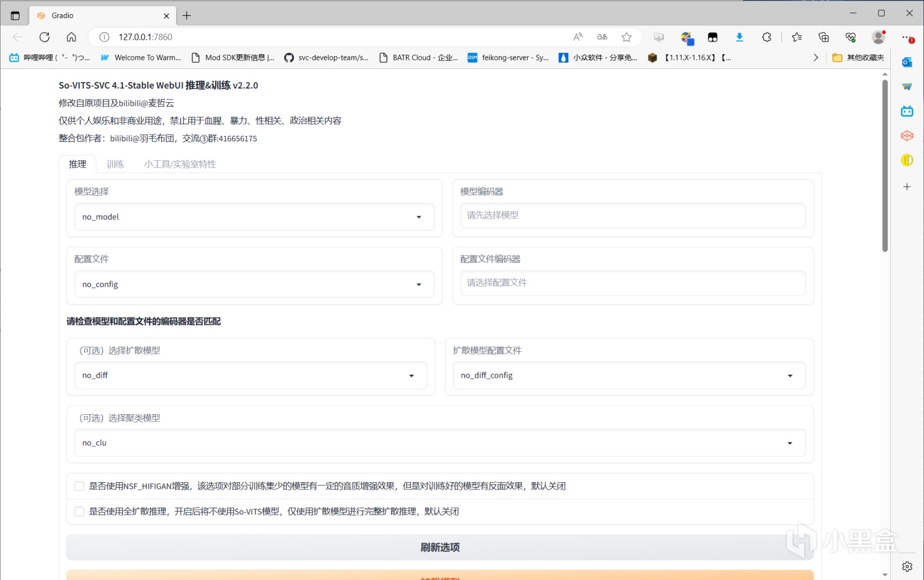
Task: Close the Gradio browser tab
Action: (166, 16)
